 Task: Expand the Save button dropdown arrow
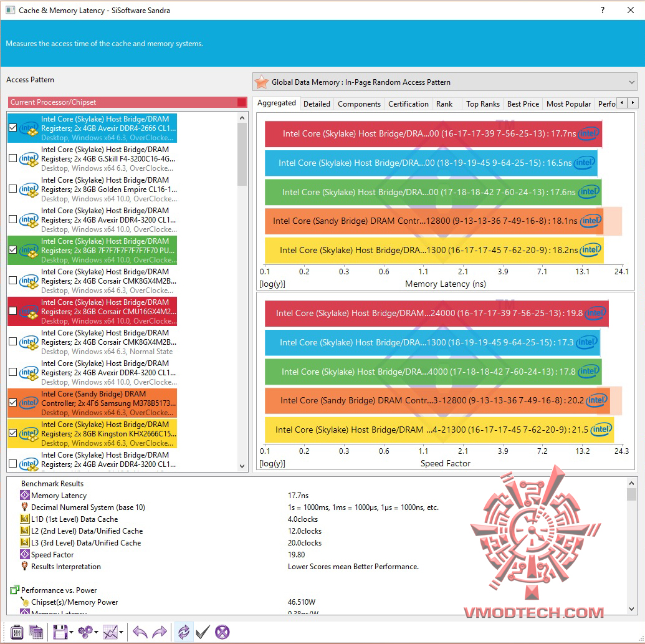coord(72,632)
